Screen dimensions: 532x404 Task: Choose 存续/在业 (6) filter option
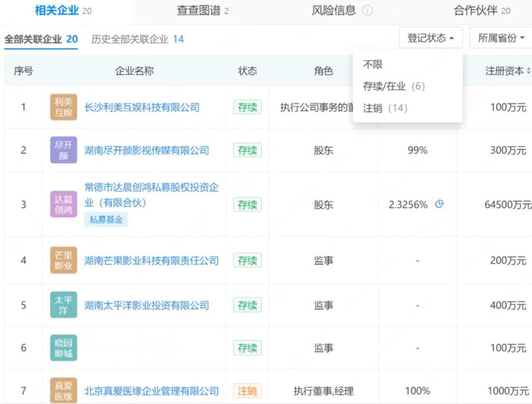[394, 86]
